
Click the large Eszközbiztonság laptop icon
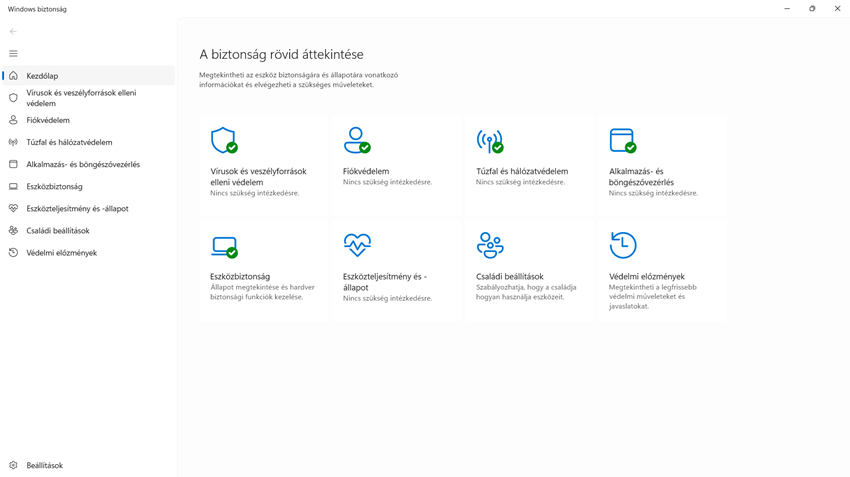(224, 247)
